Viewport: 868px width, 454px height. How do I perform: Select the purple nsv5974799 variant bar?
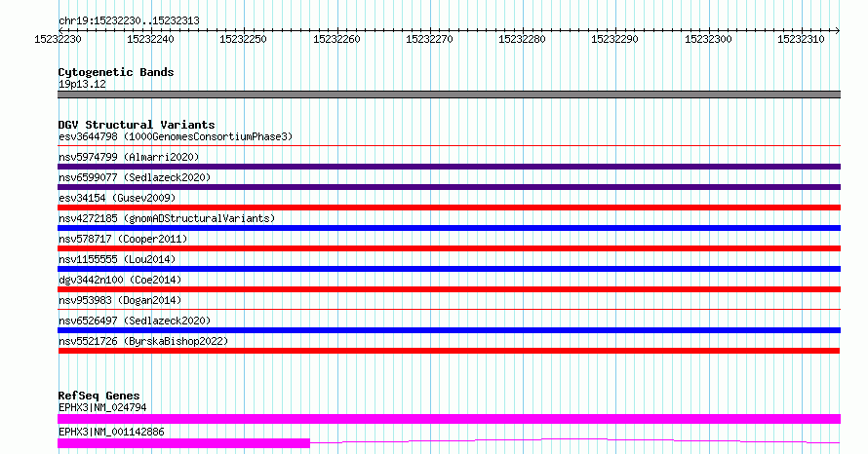click(449, 167)
